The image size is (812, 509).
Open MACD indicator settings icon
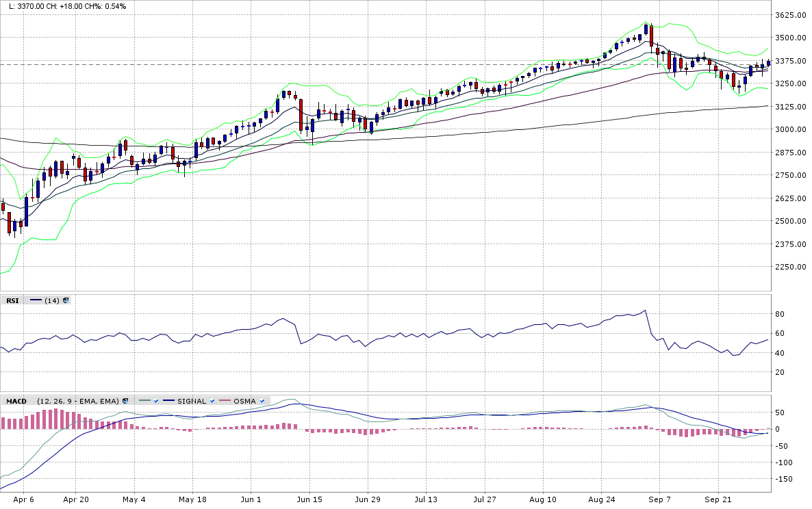click(x=125, y=401)
